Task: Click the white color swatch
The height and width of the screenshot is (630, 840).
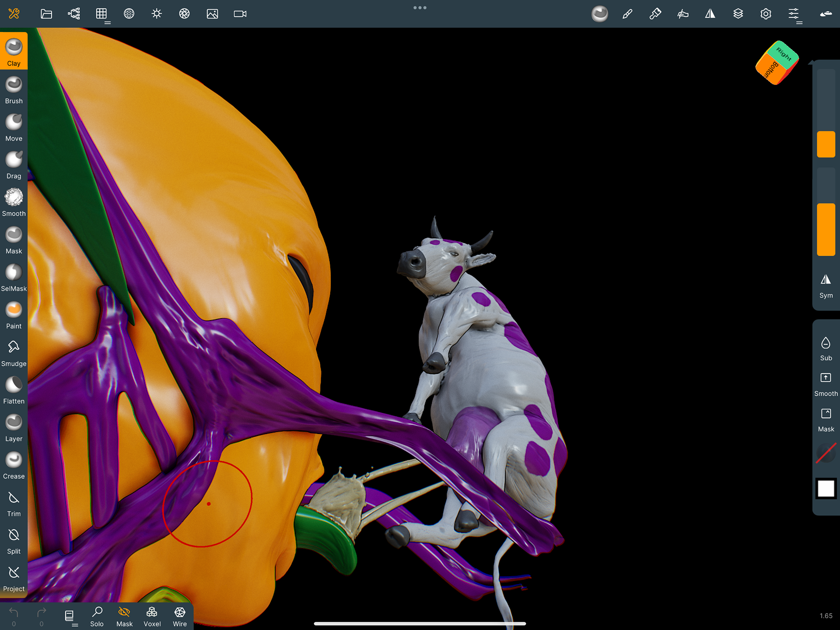Action: coord(826,488)
